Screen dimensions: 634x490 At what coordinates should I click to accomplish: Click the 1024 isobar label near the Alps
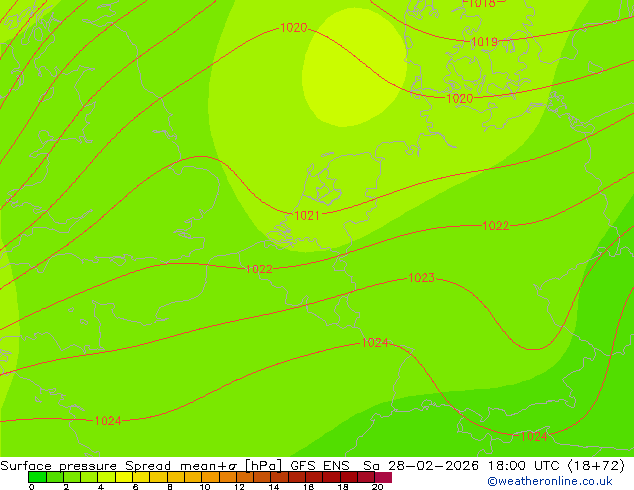534,436
